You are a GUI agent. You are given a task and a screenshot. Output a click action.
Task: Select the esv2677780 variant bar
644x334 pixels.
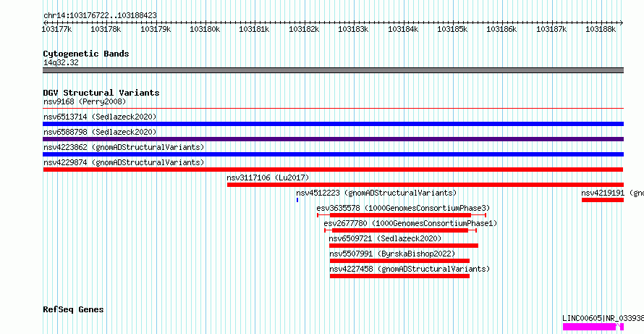tap(400, 230)
